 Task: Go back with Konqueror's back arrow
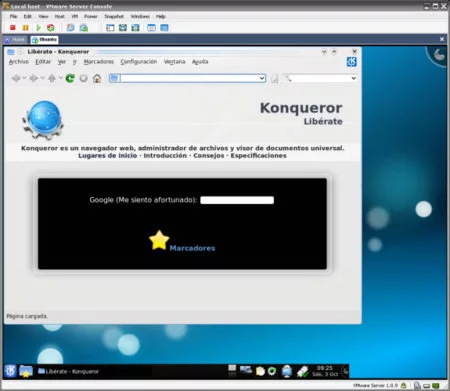(15, 78)
